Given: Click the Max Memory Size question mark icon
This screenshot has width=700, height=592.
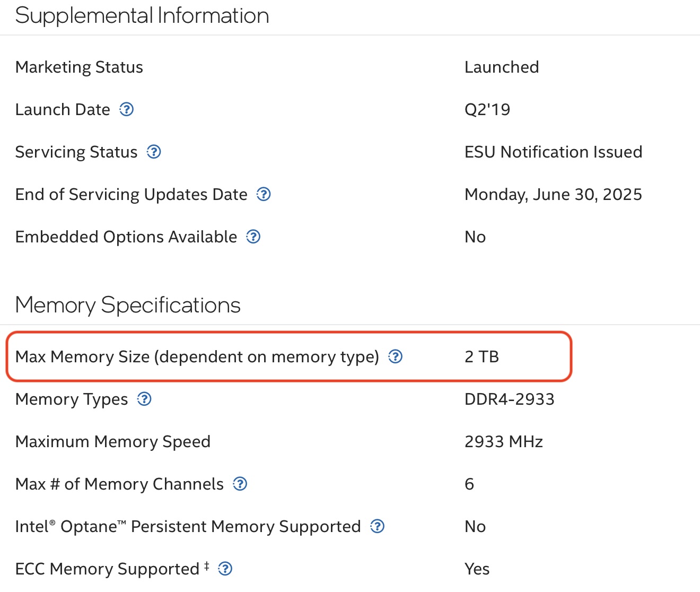Looking at the screenshot, I should pos(396,357).
